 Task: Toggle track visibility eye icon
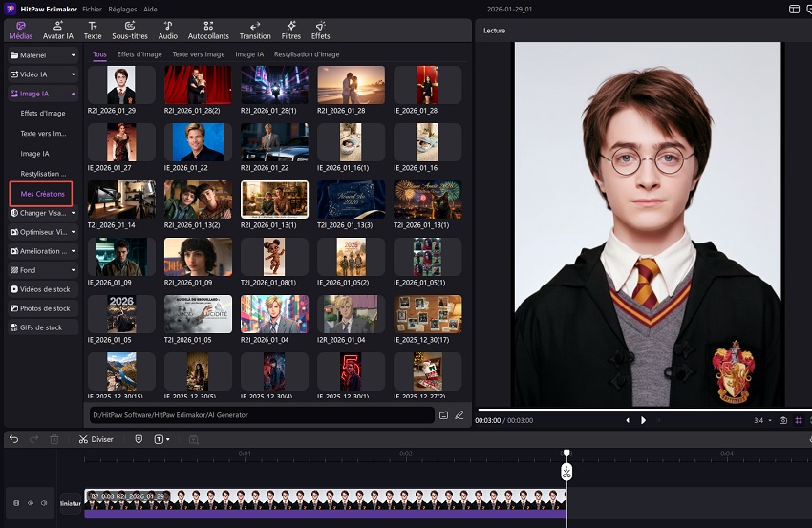point(31,503)
